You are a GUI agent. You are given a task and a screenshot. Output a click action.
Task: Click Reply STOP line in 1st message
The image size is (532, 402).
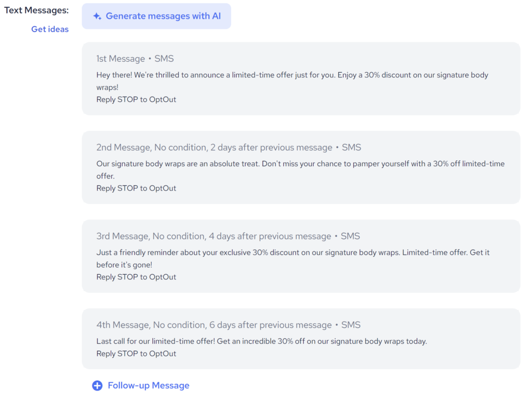136,99
